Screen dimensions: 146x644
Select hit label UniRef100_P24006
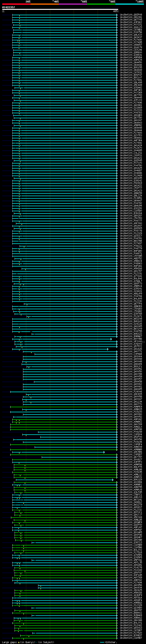[x=131, y=392]
